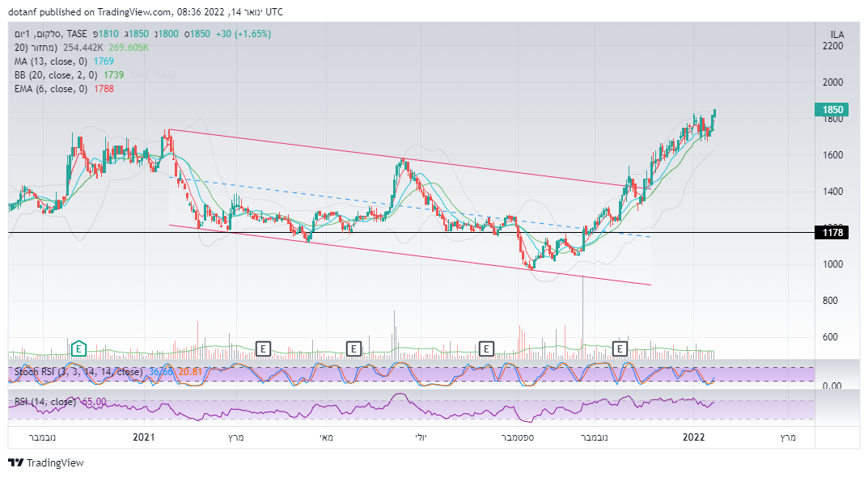Screen dimensions: 868x477
Task: Click the נובמבר label just before 2022
Action: point(594,437)
